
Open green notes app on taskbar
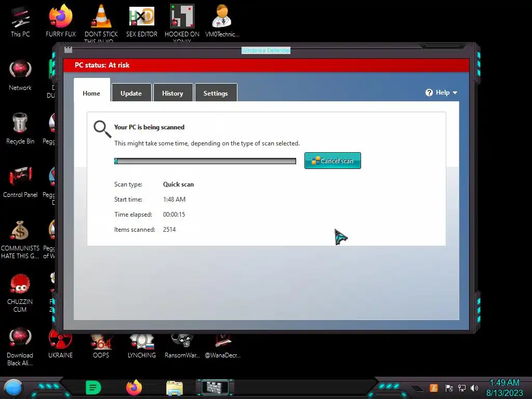coord(94,388)
